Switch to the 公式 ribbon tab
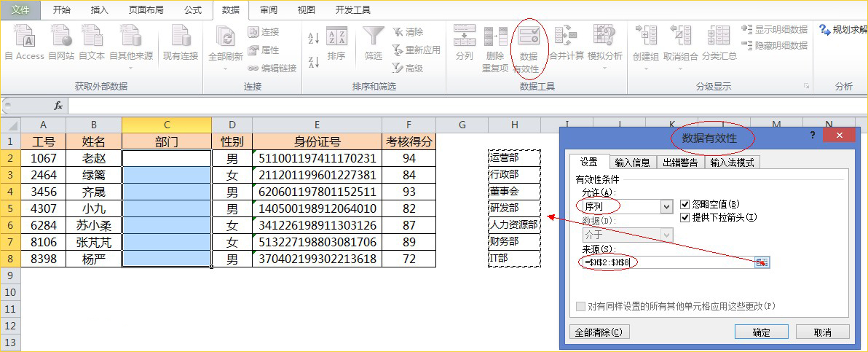This screenshot has width=868, height=352. click(x=193, y=10)
